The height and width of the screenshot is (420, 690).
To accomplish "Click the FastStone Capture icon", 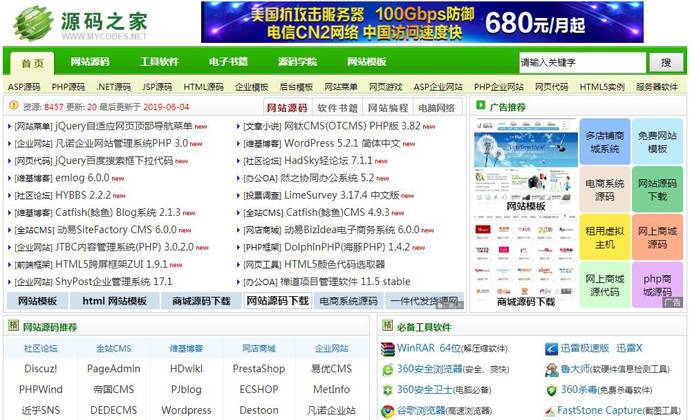I will pos(550,411).
